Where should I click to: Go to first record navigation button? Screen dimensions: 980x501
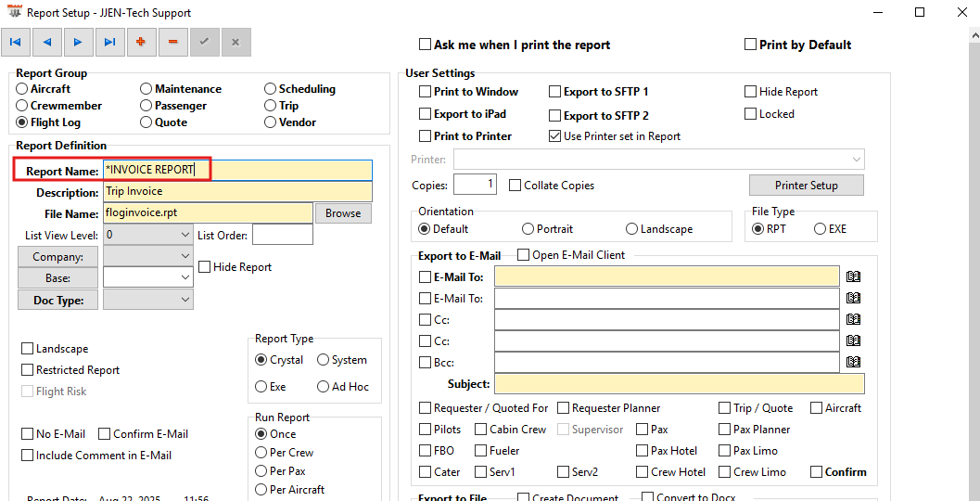click(x=16, y=42)
